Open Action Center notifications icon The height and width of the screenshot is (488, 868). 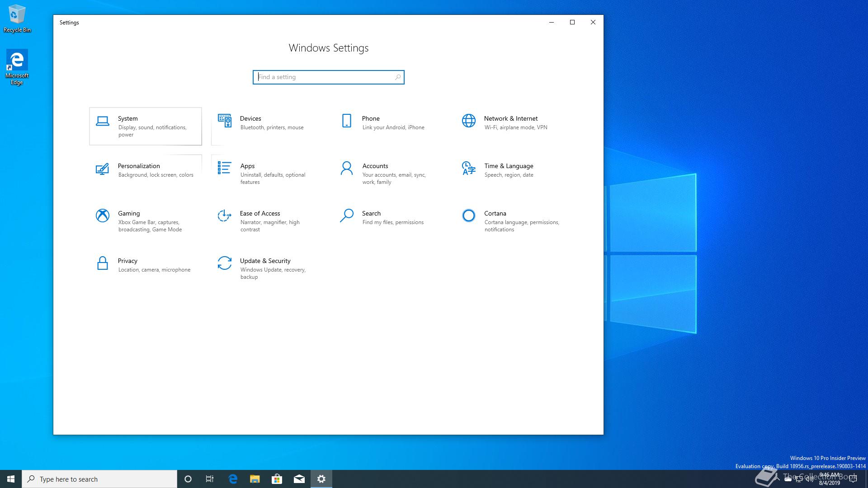(853, 479)
